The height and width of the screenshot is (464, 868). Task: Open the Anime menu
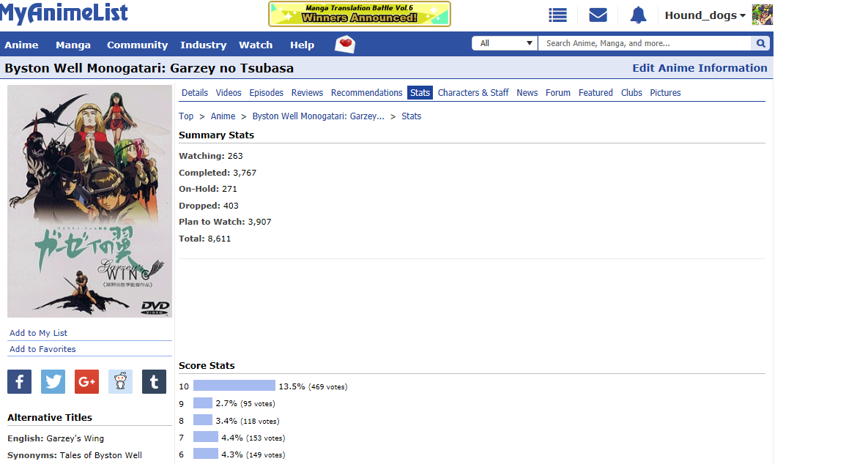pos(21,45)
